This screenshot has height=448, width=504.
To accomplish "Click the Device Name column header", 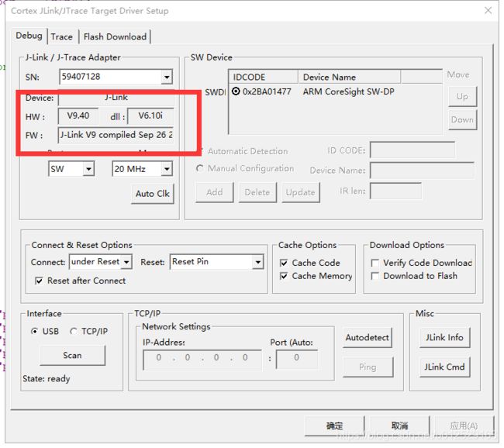I will tap(350, 78).
